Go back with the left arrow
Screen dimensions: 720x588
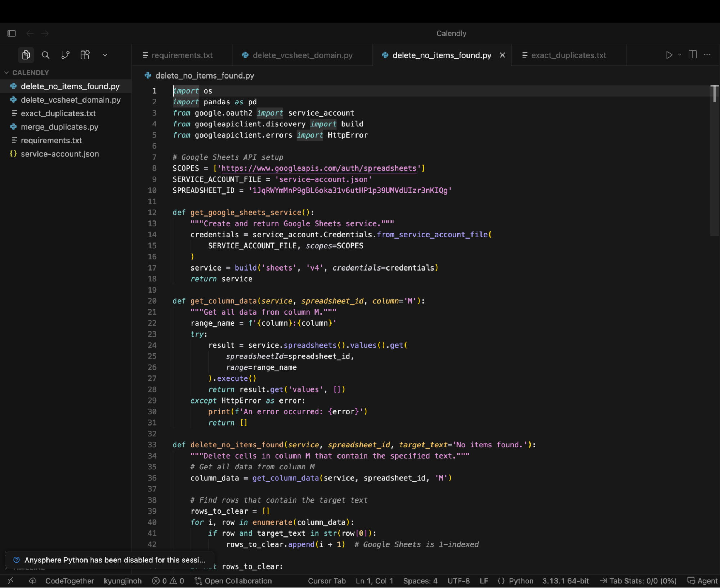tap(30, 34)
